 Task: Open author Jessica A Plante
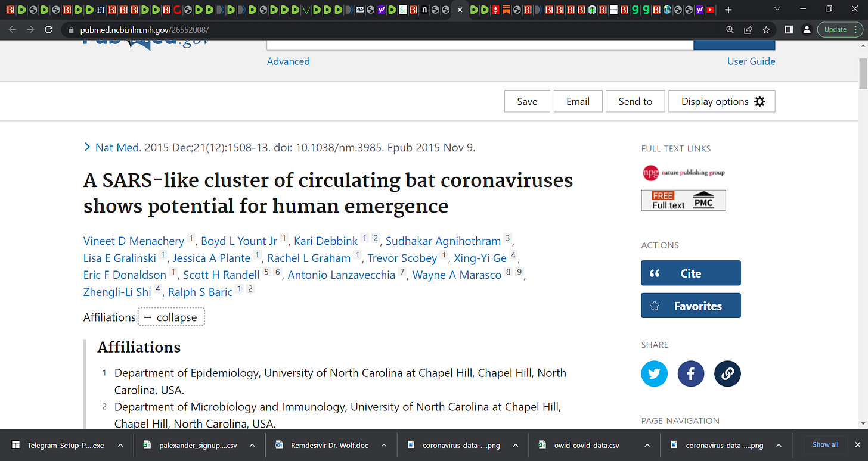(x=212, y=258)
